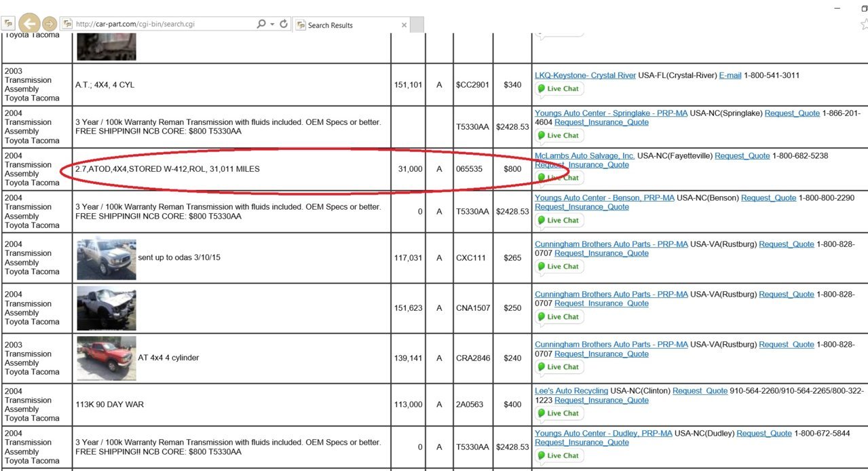Click the browser Back arrow button
The width and height of the screenshot is (868, 471).
pos(29,24)
